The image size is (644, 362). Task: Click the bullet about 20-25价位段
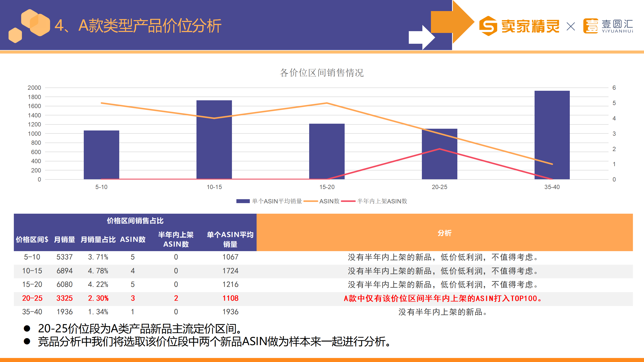click(140, 329)
